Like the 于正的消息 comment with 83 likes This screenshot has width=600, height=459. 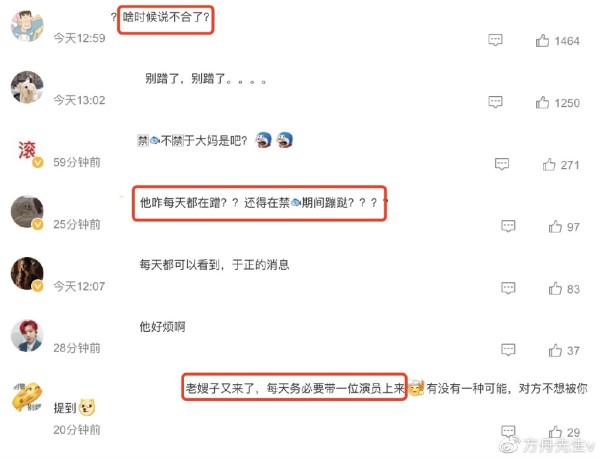pyautogui.click(x=555, y=288)
